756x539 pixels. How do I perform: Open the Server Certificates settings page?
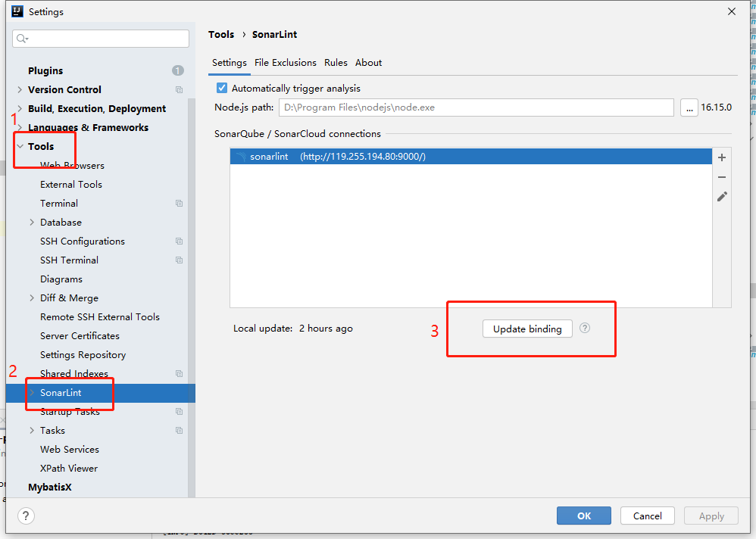(80, 336)
